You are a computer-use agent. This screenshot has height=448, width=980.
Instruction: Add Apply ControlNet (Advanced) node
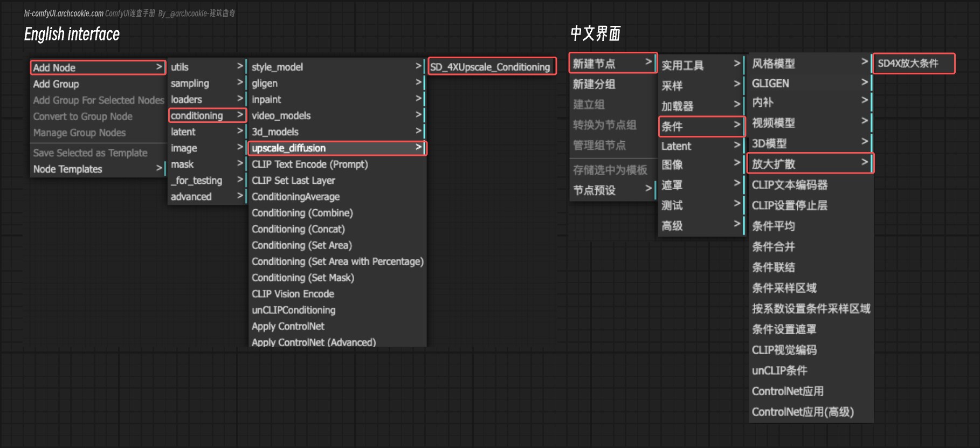pos(337,342)
